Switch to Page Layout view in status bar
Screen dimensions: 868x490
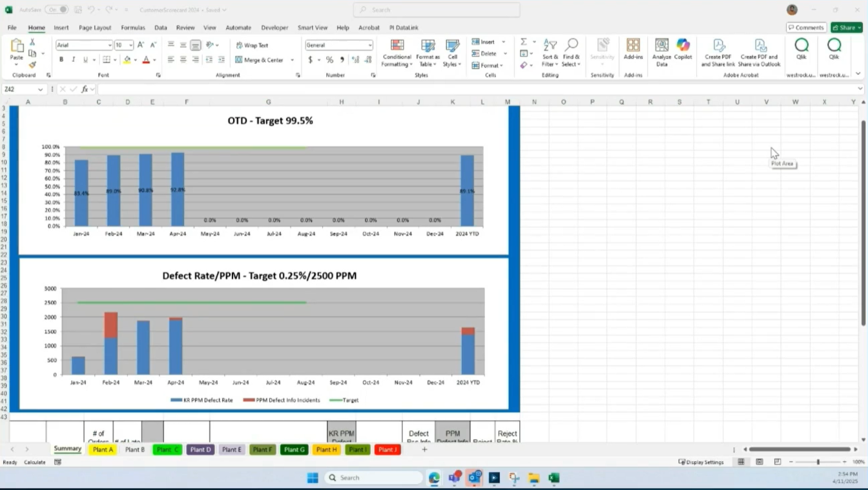tap(759, 462)
